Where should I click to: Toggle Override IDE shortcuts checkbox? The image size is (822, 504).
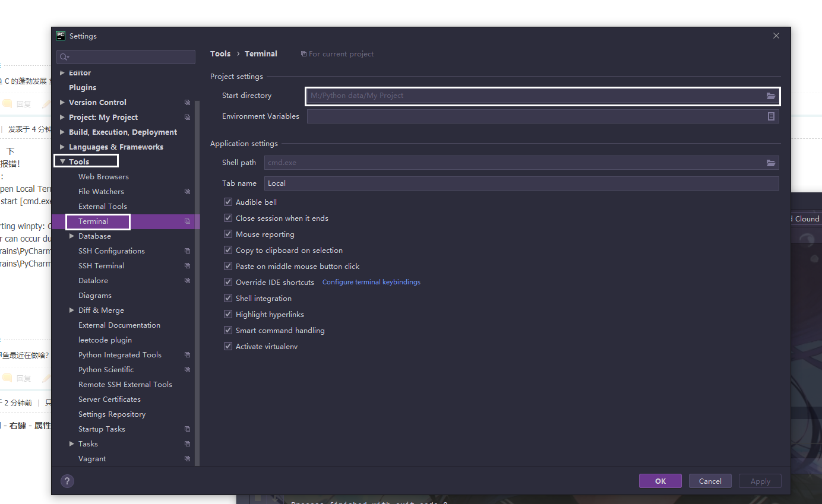pyautogui.click(x=228, y=283)
